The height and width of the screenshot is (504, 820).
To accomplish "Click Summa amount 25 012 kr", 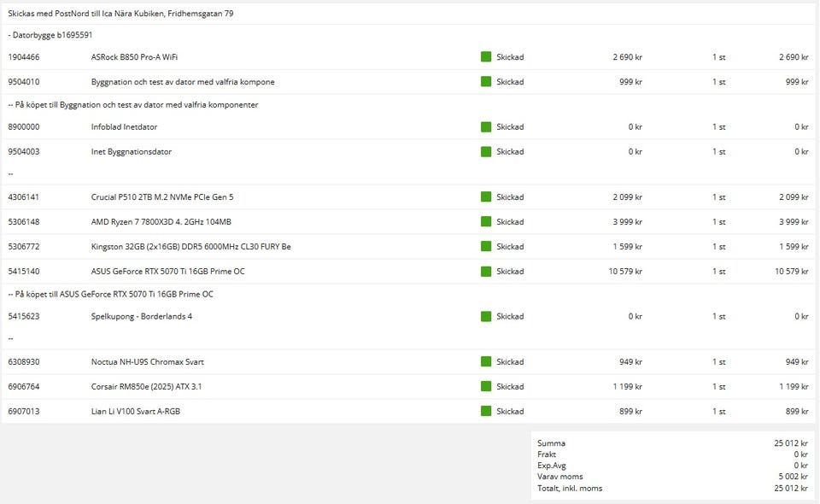I will click(x=791, y=443).
